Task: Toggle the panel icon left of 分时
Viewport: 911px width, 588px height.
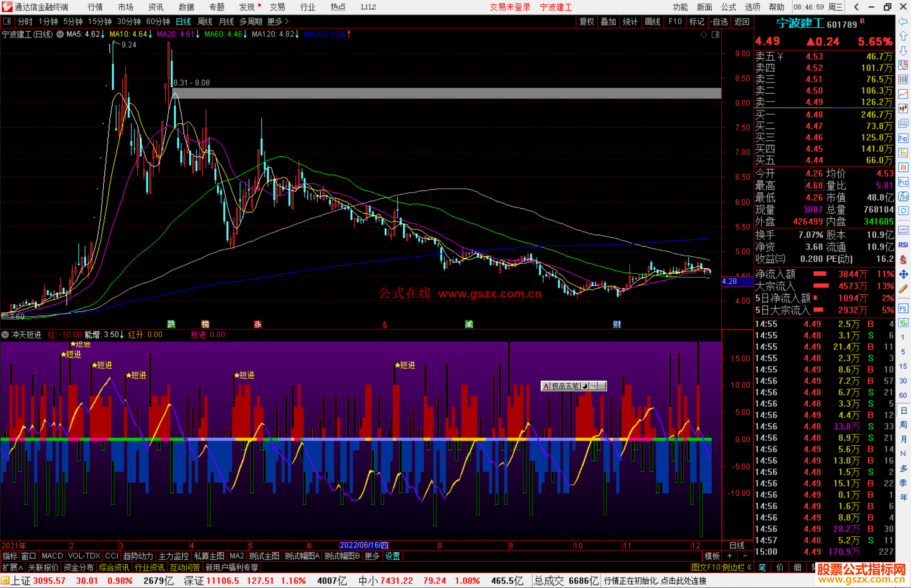Action: (x=7, y=21)
